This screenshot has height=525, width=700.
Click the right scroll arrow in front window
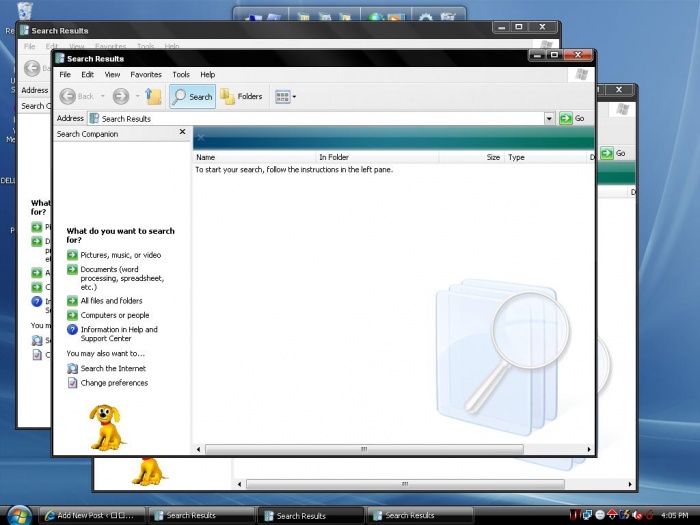tap(589, 449)
